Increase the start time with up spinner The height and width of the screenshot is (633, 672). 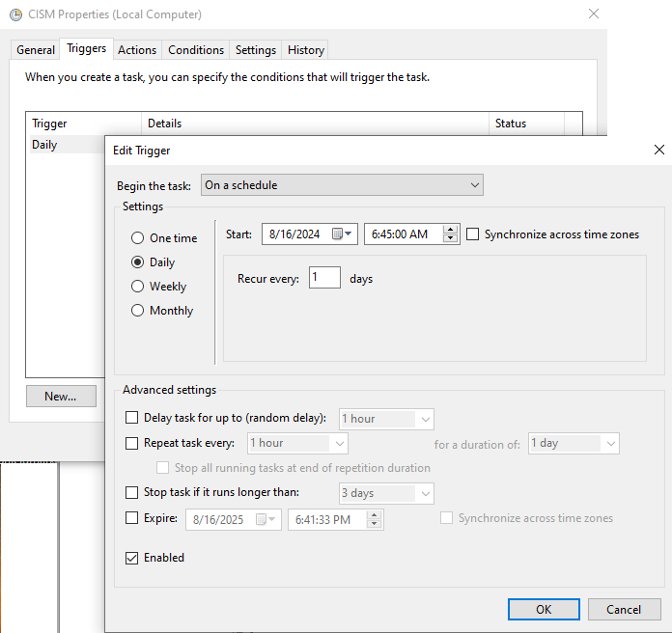pos(450,230)
